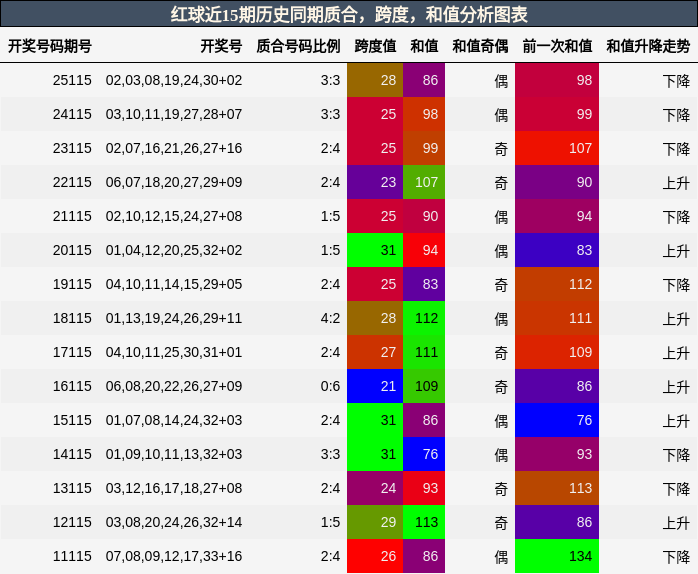Image resolution: width=698 pixels, height=574 pixels.
Task: Click span value 24 in row 13115
Action: point(375,488)
